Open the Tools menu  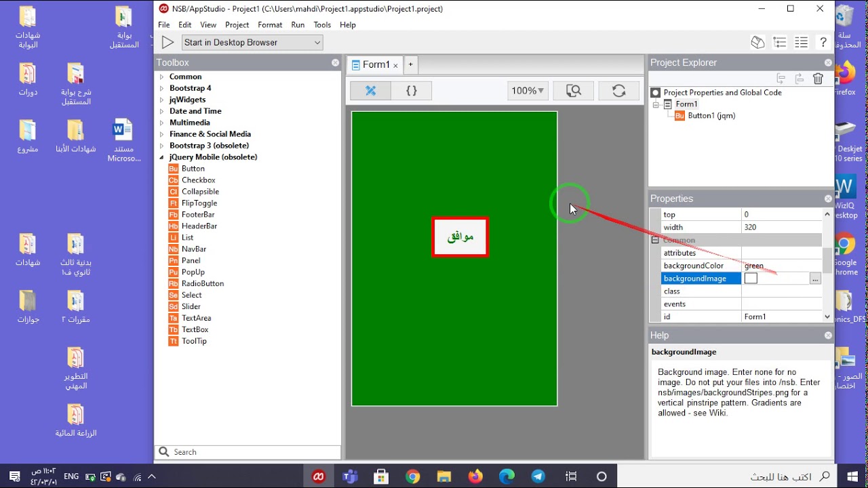tap(322, 25)
